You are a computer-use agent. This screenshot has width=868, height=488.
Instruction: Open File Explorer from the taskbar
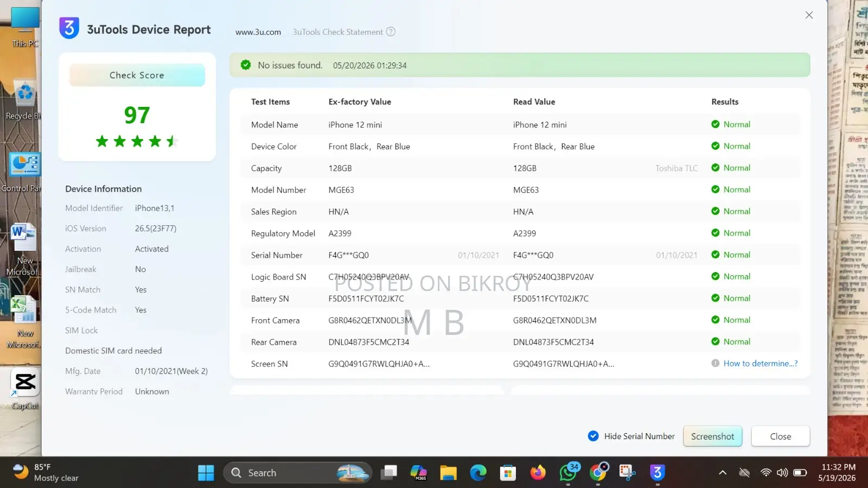(448, 473)
